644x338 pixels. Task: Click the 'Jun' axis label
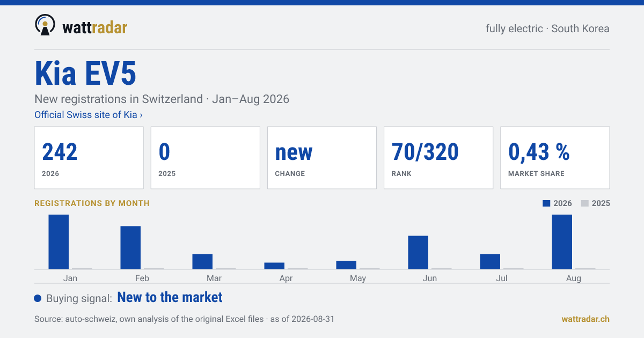430,278
